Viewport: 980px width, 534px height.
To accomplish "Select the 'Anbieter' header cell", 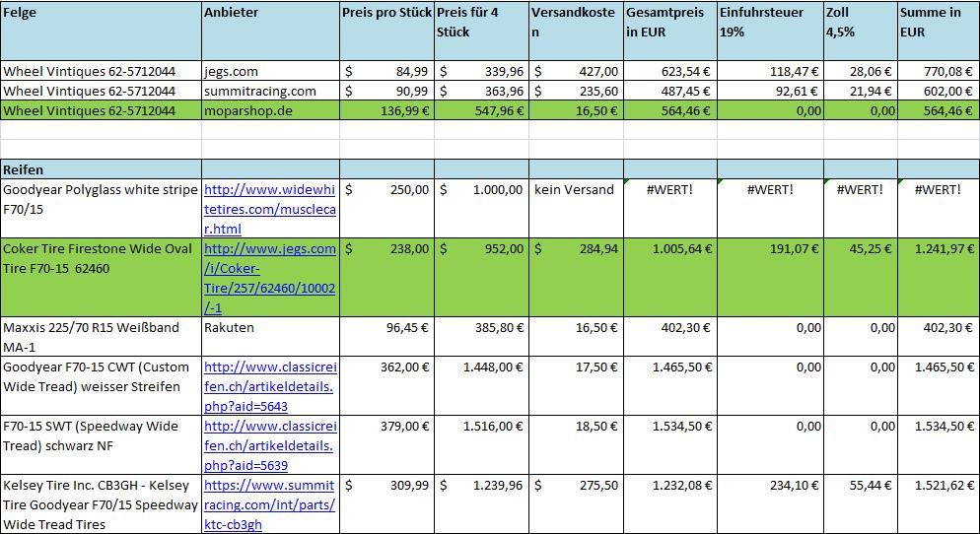I will click(270, 31).
